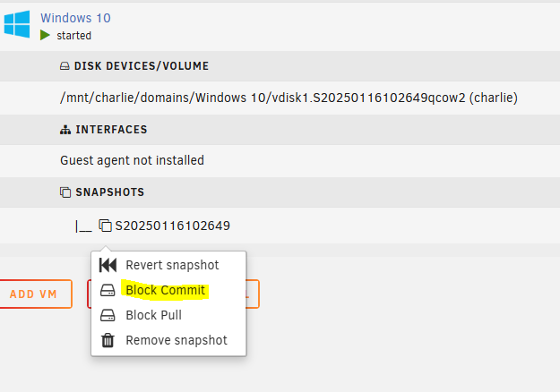This screenshot has height=392, width=560.
Task: Click the Windows logo VM icon
Action: (17, 24)
